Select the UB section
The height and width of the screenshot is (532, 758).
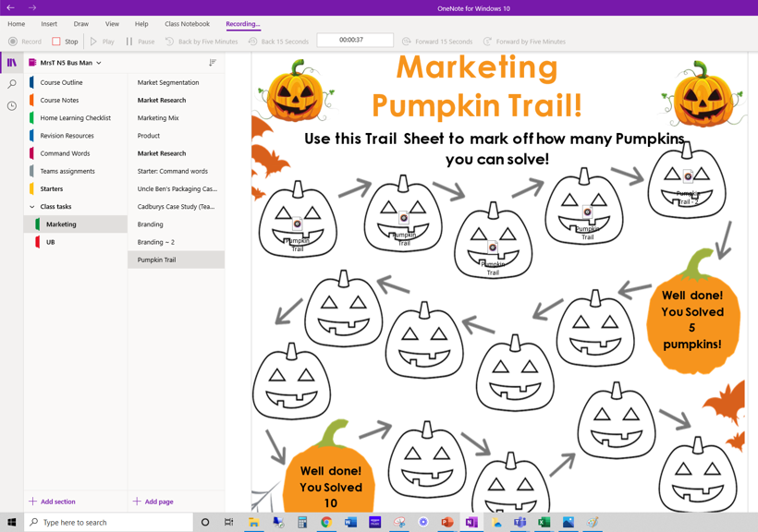click(76, 242)
